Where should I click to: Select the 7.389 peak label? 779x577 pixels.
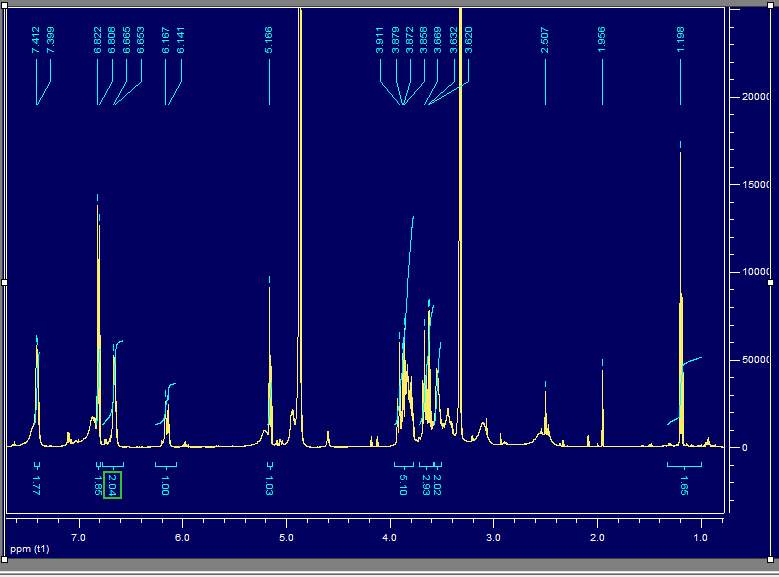click(50, 41)
